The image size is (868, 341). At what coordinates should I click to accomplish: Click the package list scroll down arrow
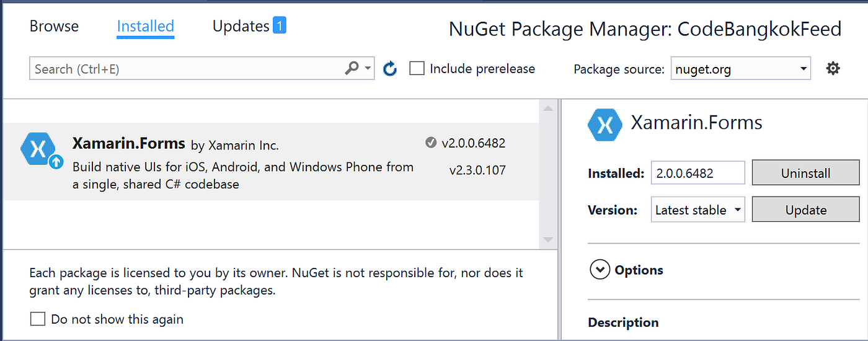pyautogui.click(x=547, y=239)
